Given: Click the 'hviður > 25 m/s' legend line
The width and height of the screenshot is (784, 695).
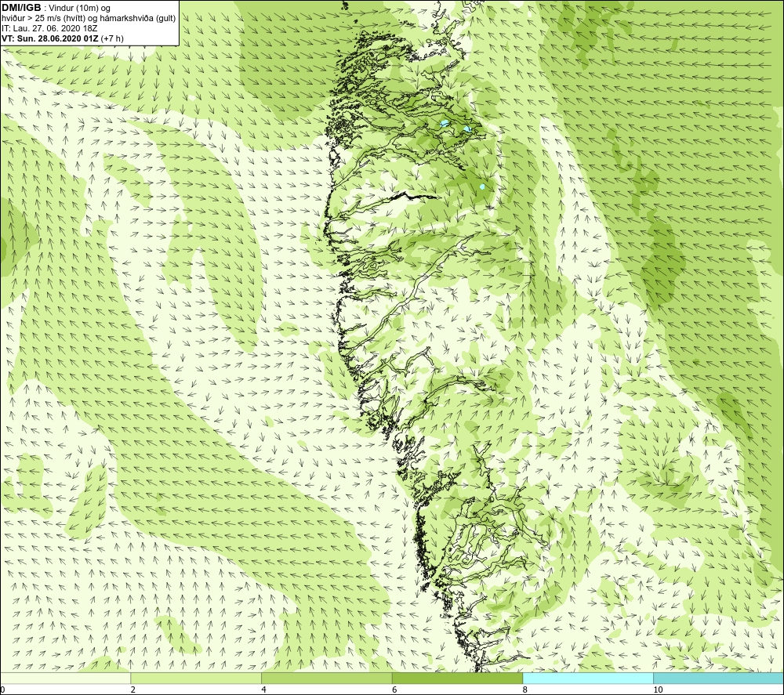Looking at the screenshot, I should (89, 18).
